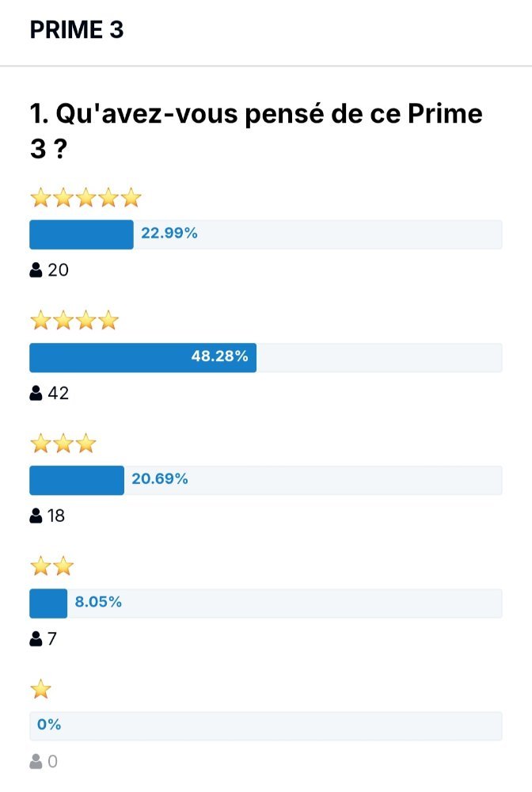
Task: Click the four-star rating row
Action: click(74, 320)
